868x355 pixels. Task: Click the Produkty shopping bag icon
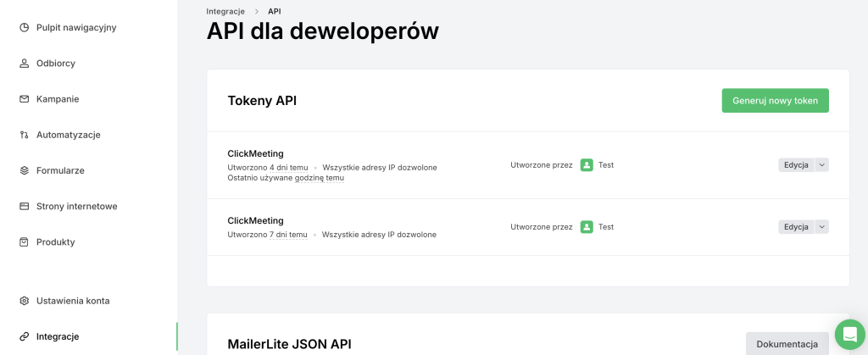[x=25, y=241]
